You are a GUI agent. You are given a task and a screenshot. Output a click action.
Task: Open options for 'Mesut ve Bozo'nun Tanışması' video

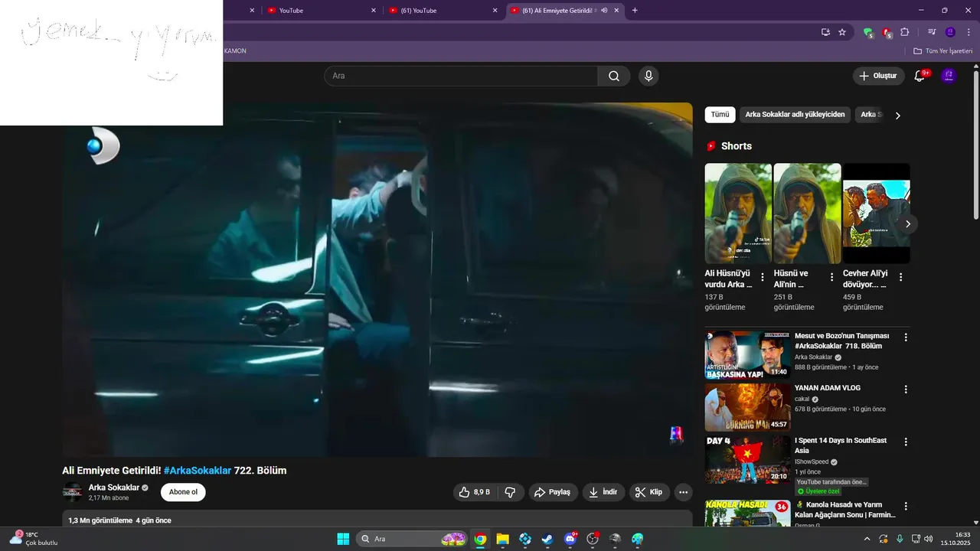tap(906, 337)
